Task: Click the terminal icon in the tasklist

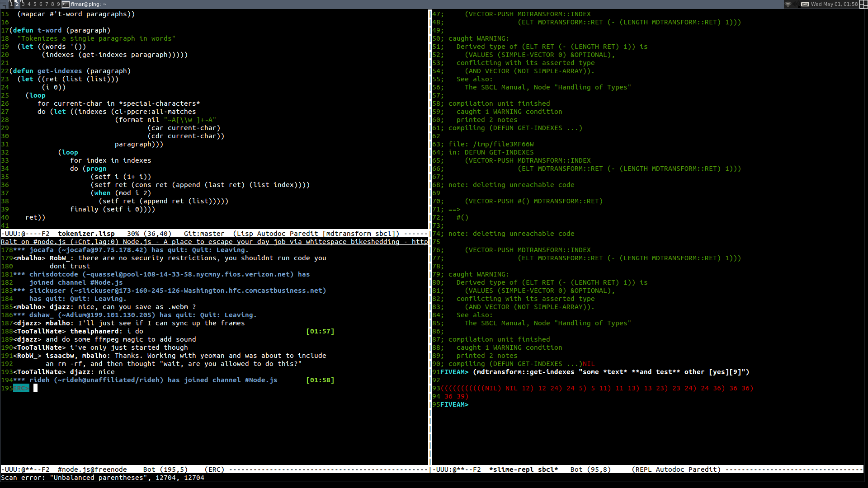Action: 66,4
